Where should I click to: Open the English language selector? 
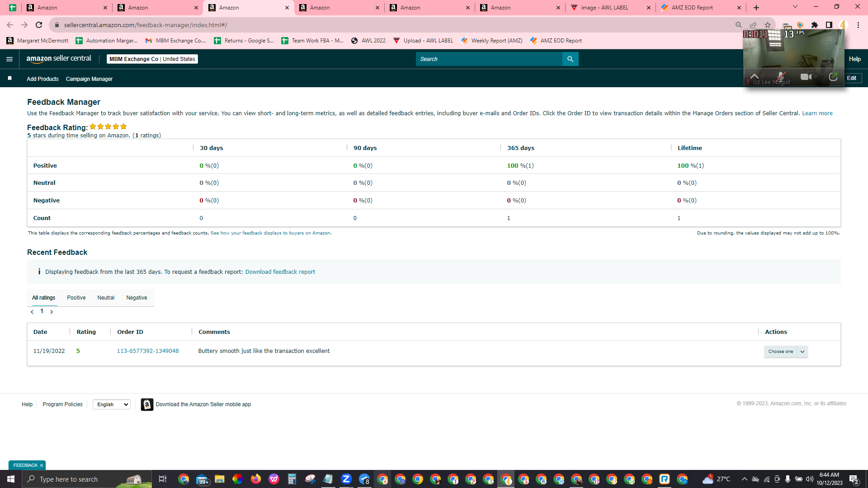112,404
